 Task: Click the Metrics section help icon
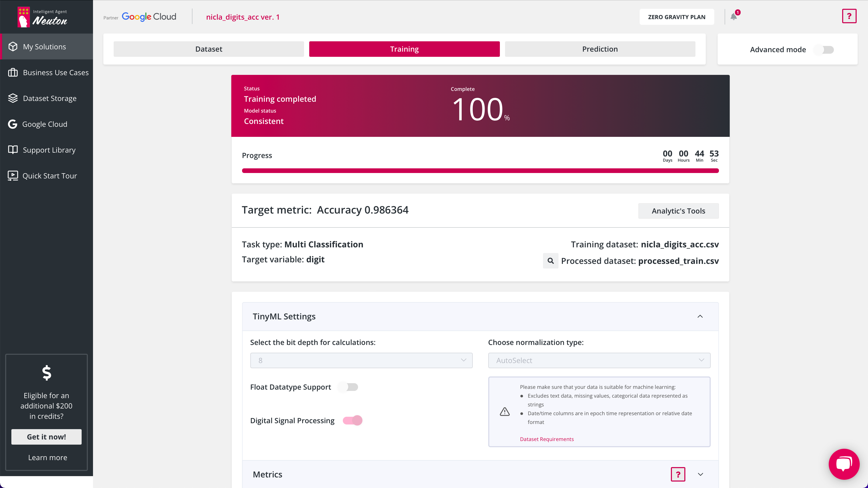point(678,474)
